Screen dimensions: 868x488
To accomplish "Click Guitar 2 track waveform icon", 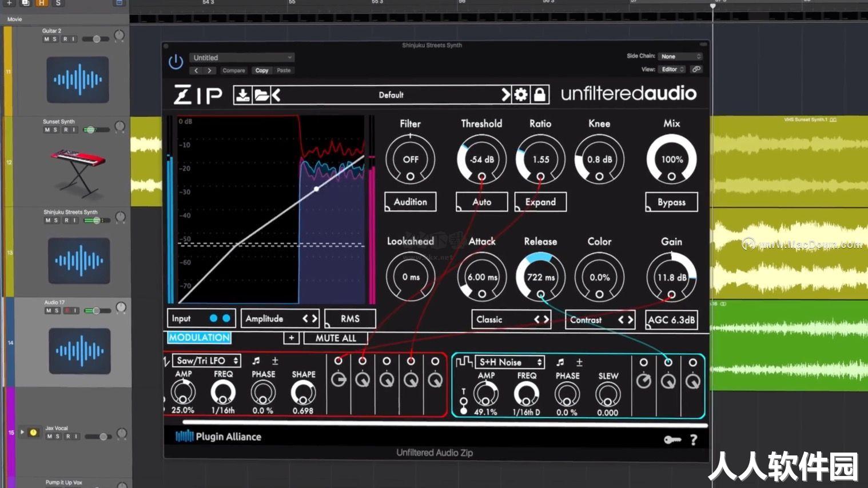I will point(78,79).
